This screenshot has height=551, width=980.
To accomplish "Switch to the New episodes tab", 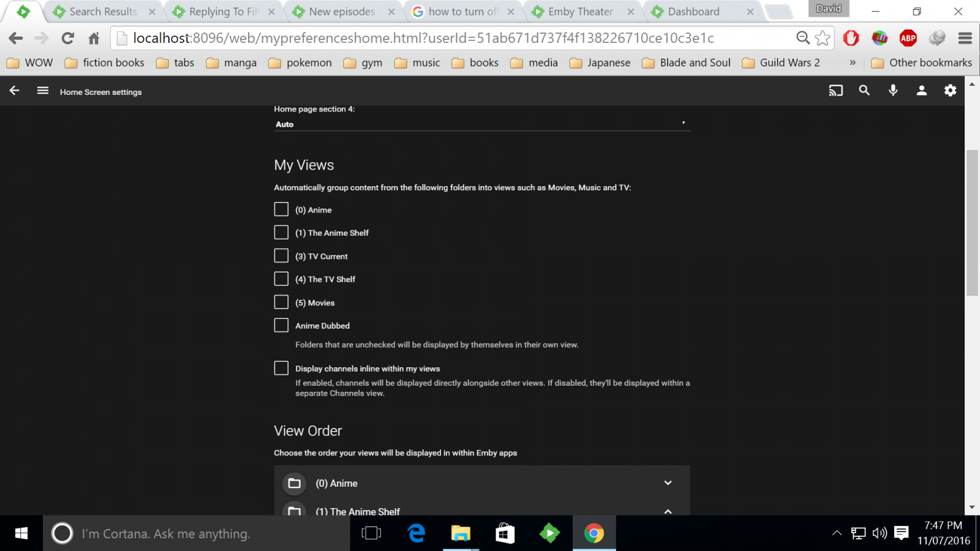I will [343, 12].
